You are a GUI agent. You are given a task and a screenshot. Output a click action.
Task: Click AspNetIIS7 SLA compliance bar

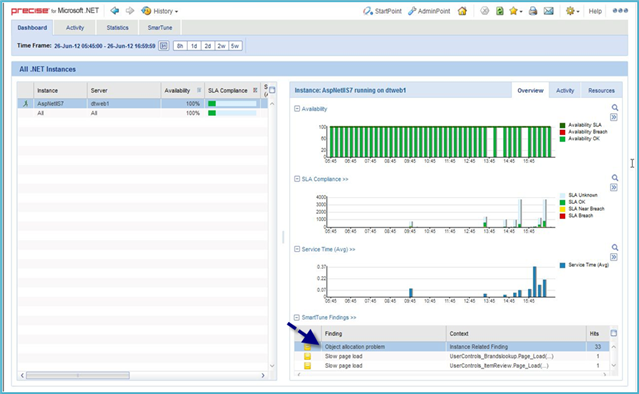232,103
